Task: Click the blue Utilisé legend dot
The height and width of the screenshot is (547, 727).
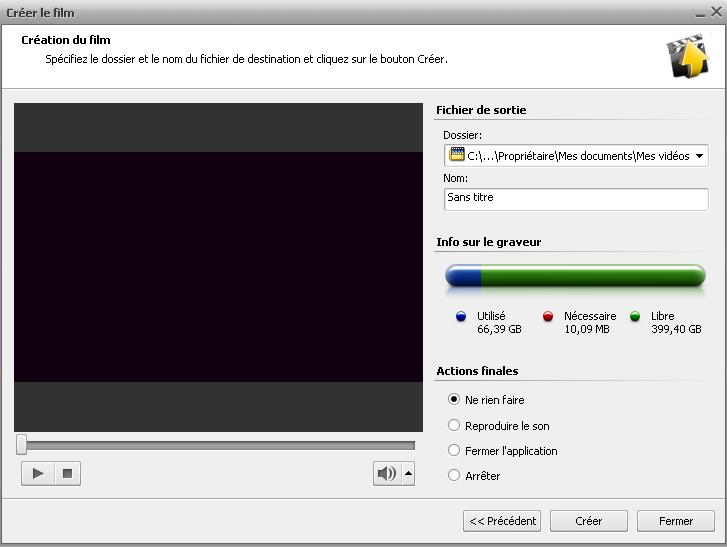Action: click(461, 317)
